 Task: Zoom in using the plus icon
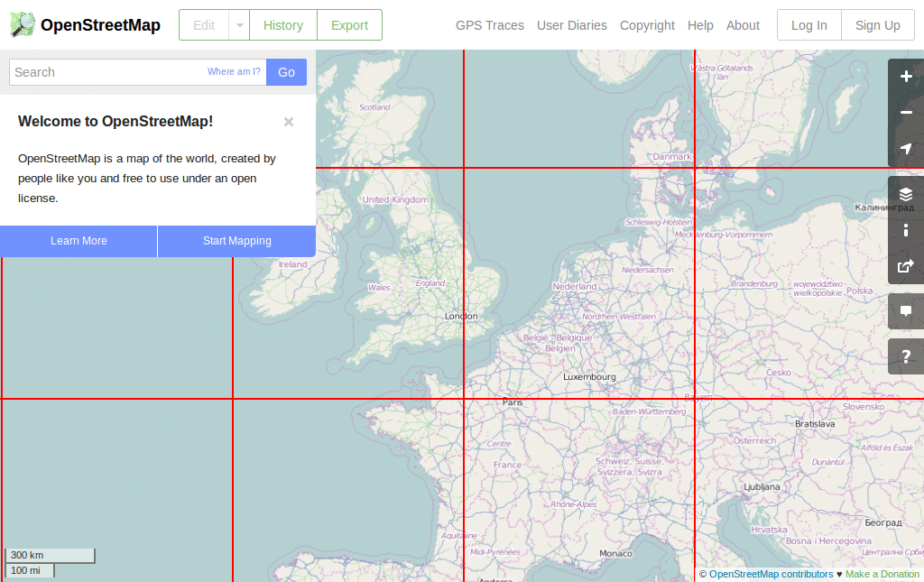(x=905, y=77)
